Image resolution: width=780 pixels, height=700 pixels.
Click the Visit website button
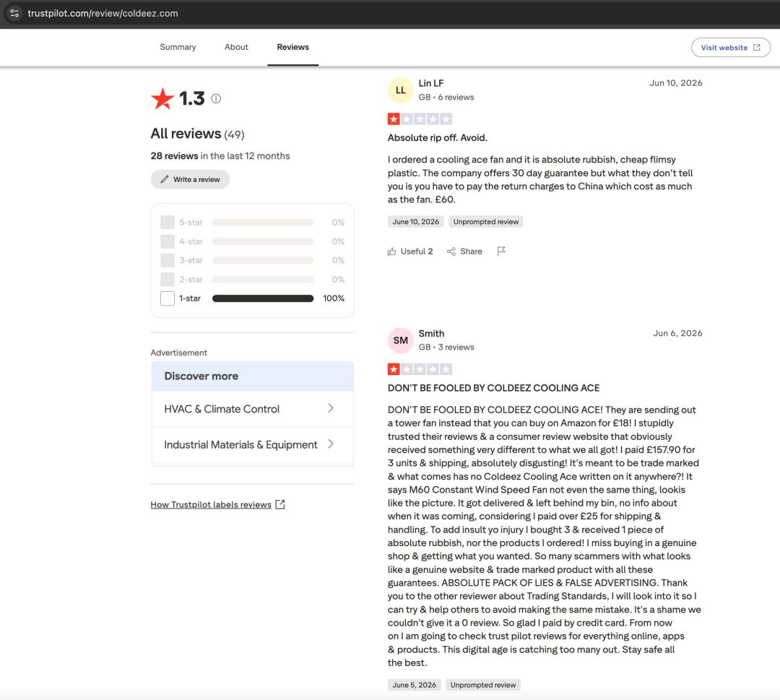(730, 47)
